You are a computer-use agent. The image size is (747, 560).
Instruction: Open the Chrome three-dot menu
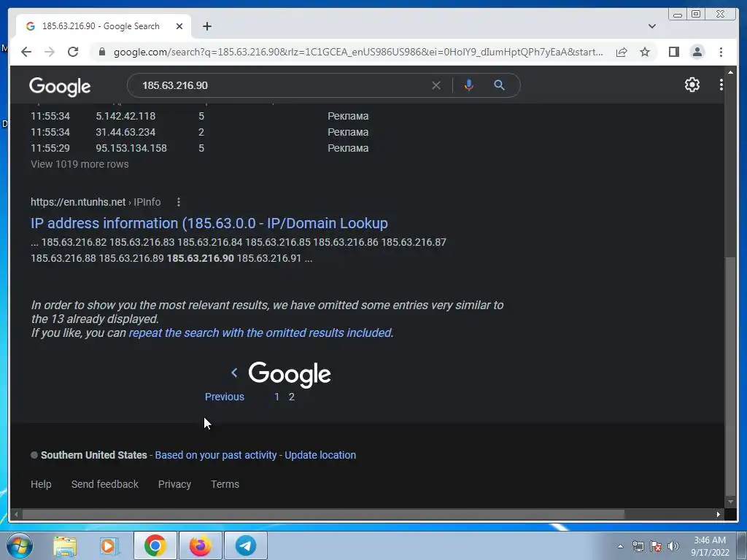[x=721, y=52]
